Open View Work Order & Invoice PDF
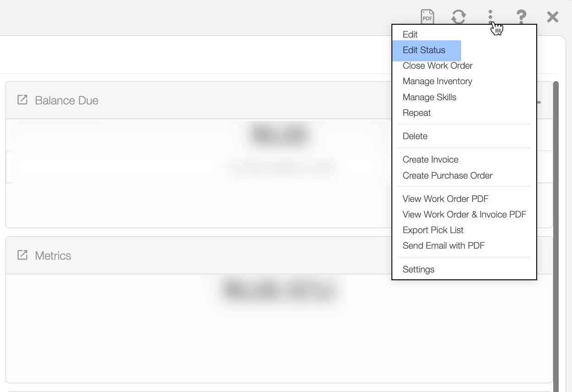Screen dimensions: 572x392 (x=464, y=214)
